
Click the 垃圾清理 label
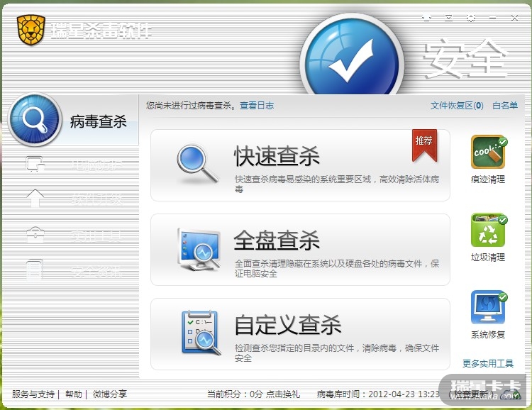click(x=488, y=257)
